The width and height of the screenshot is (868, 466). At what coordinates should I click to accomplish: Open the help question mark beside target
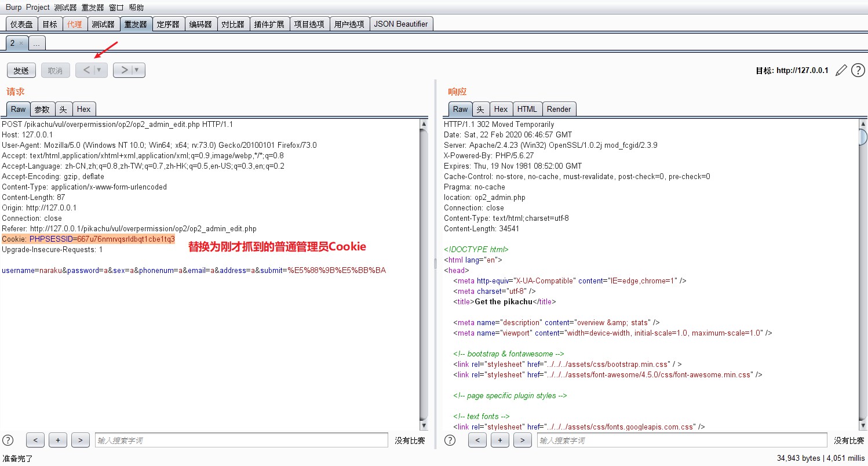point(858,70)
